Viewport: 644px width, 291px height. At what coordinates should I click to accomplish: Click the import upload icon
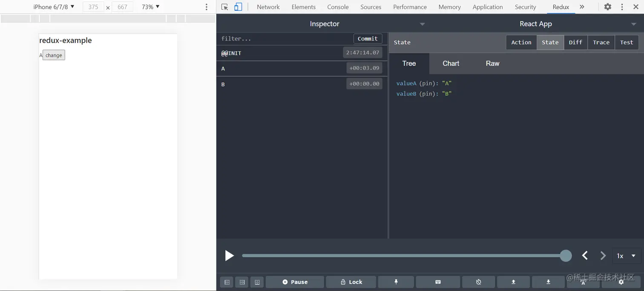[514, 282]
